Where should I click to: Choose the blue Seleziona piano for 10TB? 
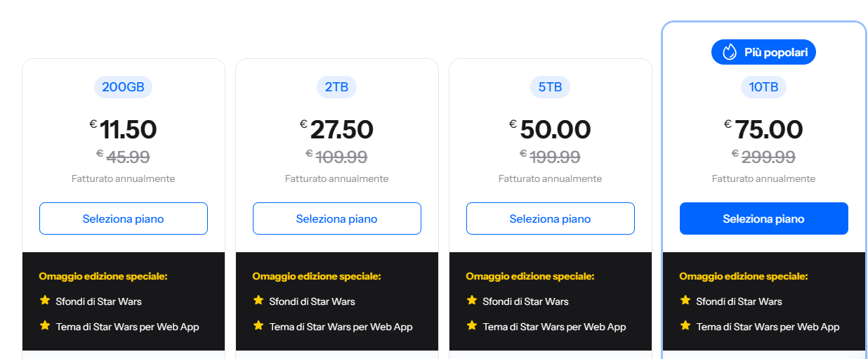click(x=764, y=218)
